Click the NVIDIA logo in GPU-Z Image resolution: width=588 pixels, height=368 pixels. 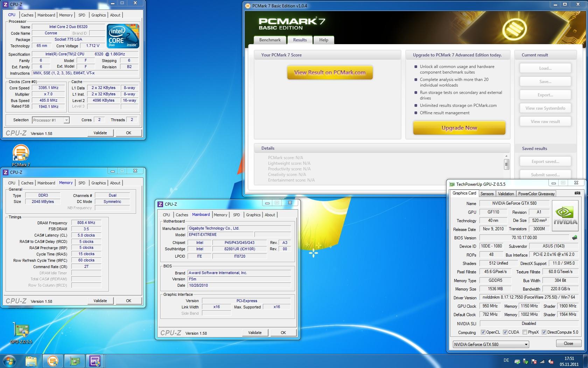(x=565, y=216)
